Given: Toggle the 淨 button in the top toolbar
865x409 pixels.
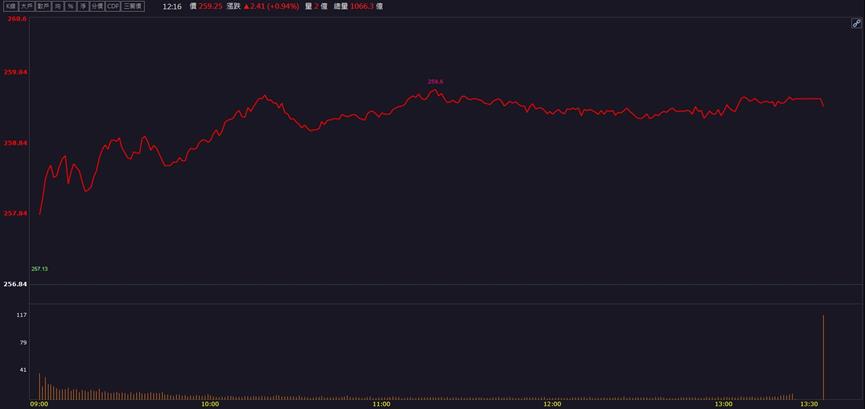Looking at the screenshot, I should (x=83, y=7).
